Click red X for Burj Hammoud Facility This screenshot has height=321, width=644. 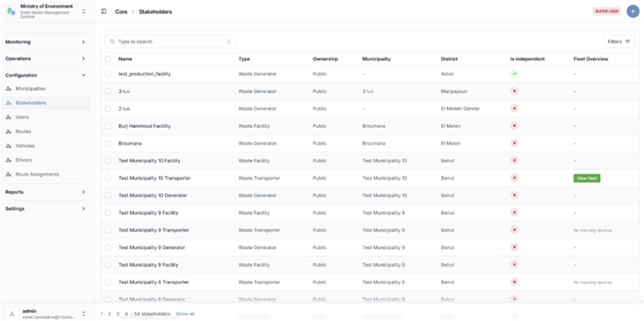pyautogui.click(x=514, y=126)
